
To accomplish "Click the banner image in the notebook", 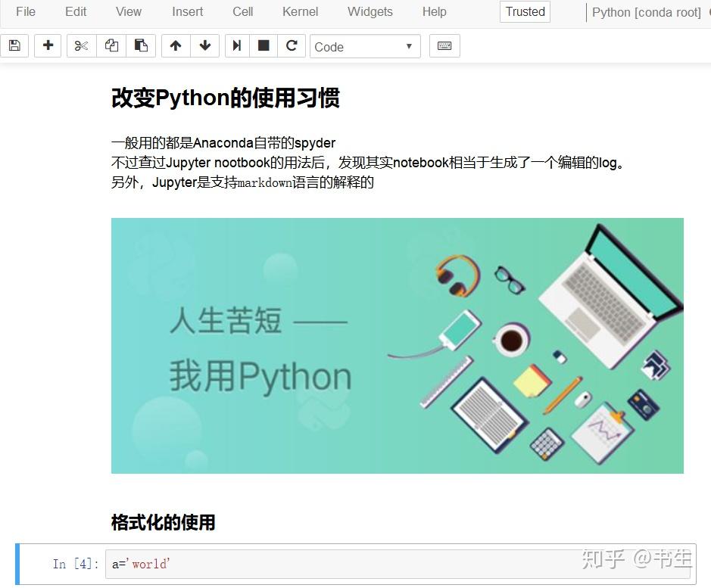I will (x=398, y=345).
